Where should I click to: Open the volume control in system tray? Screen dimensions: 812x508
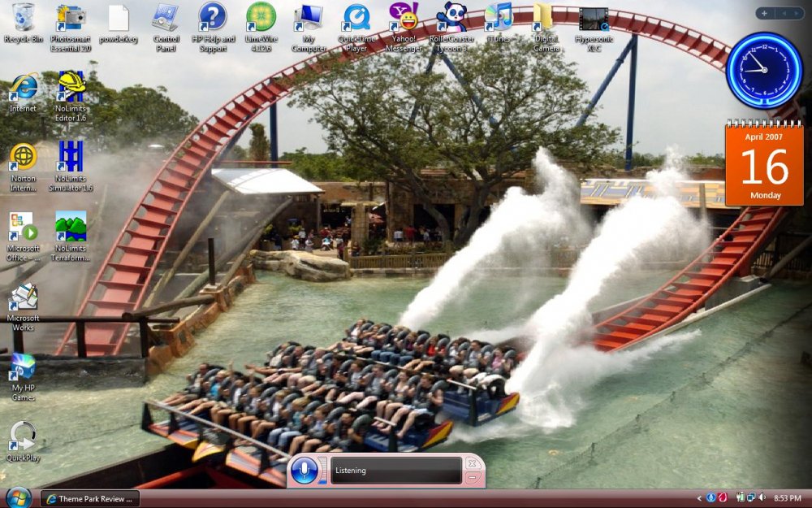(762, 497)
